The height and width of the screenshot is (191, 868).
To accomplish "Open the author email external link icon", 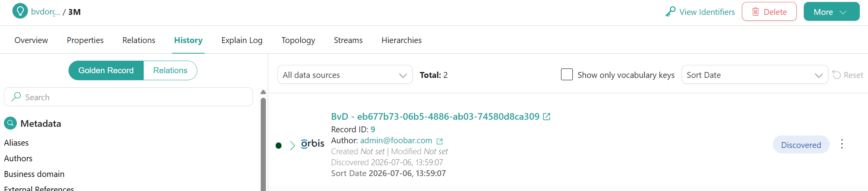I will [x=440, y=141].
